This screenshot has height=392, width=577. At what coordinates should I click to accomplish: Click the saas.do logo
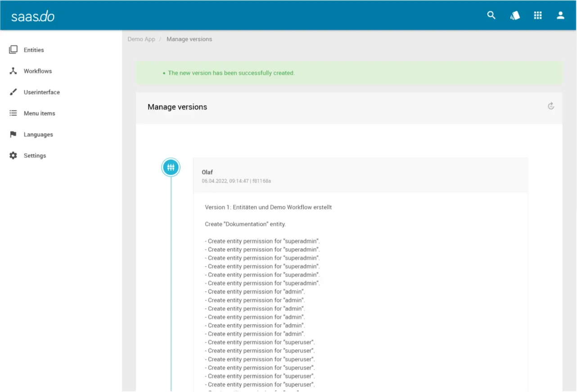[33, 16]
